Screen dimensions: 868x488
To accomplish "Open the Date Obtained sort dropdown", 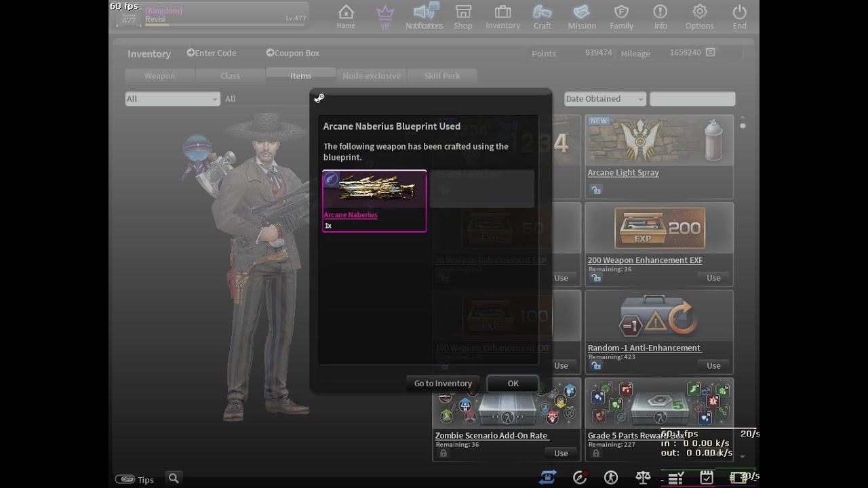I will click(x=605, y=99).
